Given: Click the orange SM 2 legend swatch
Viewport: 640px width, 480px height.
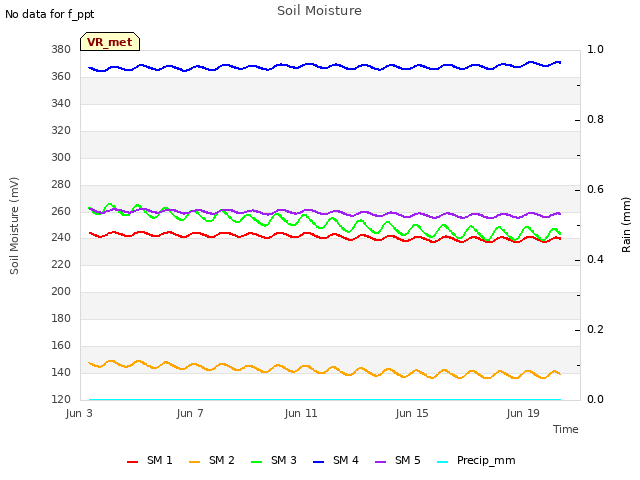Looking at the screenshot, I should coord(194,462).
